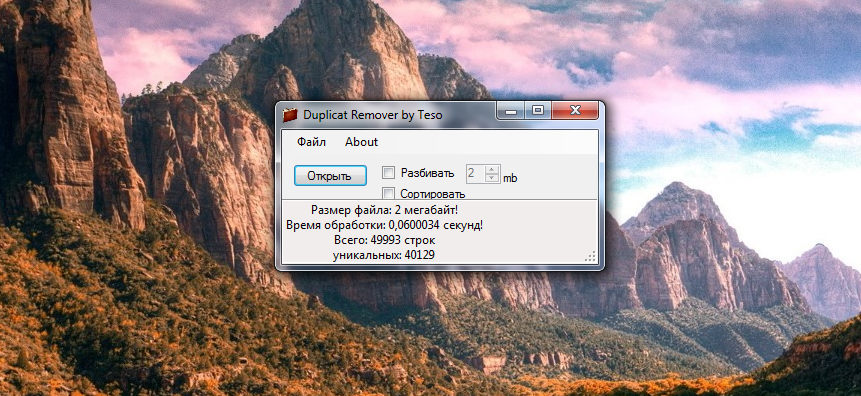Open the Файл menu
The image size is (861, 396).
[x=311, y=142]
